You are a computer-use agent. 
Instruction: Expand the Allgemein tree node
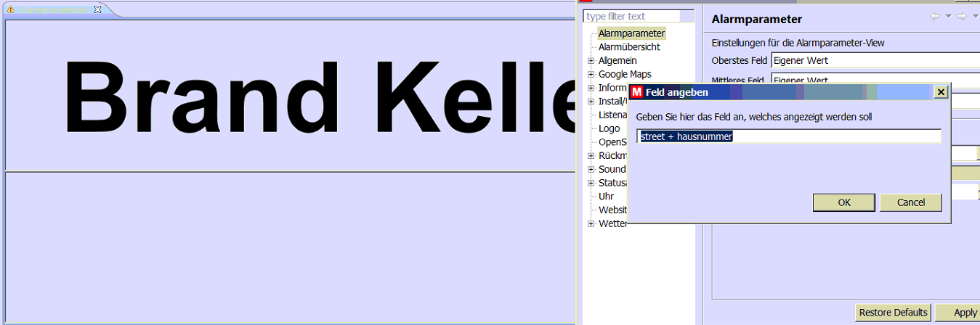pos(591,61)
